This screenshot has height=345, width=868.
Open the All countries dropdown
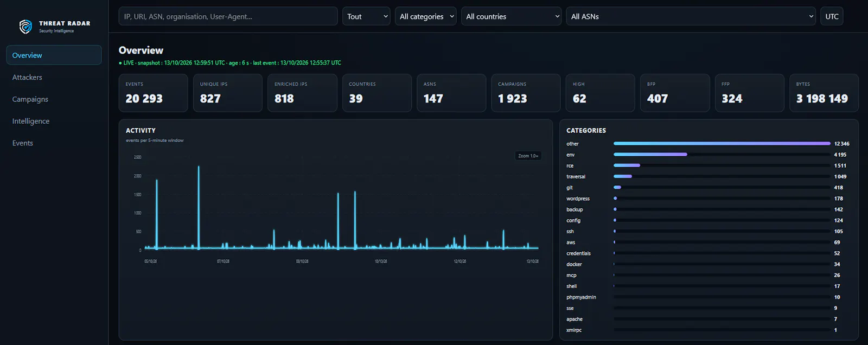pyautogui.click(x=511, y=16)
